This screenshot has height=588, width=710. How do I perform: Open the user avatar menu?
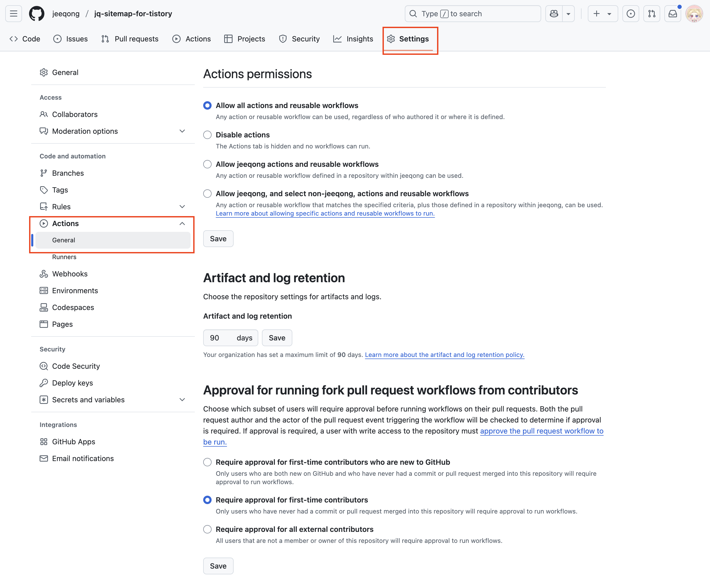coord(694,14)
